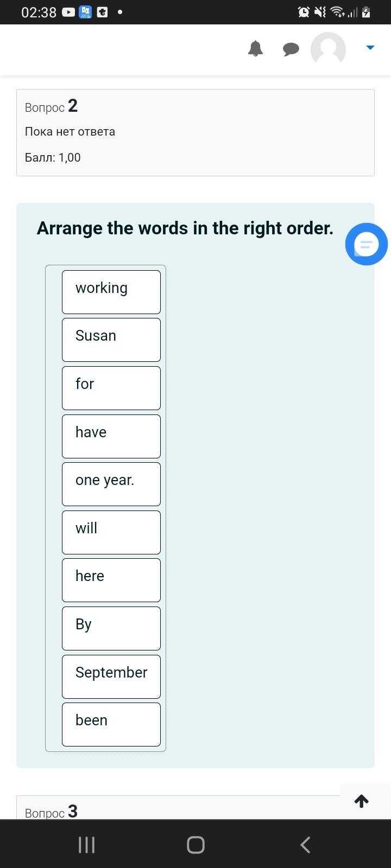Select the 'for' word tile

[111, 388]
